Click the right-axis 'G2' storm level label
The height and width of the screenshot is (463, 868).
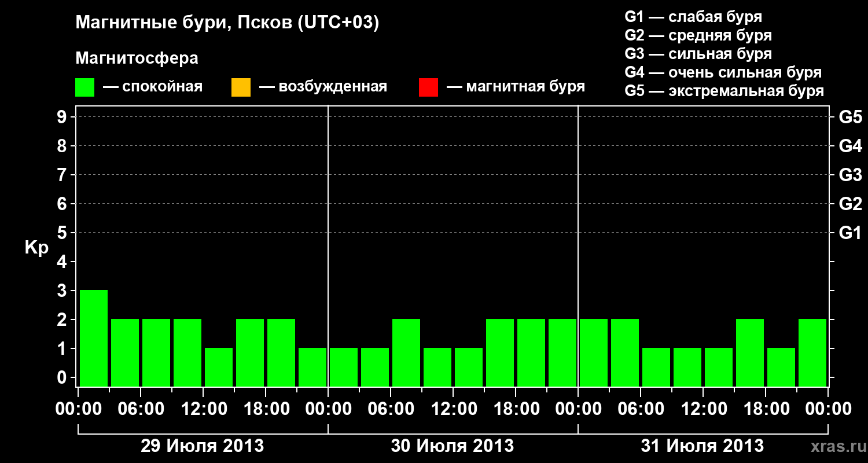pyautogui.click(x=851, y=204)
